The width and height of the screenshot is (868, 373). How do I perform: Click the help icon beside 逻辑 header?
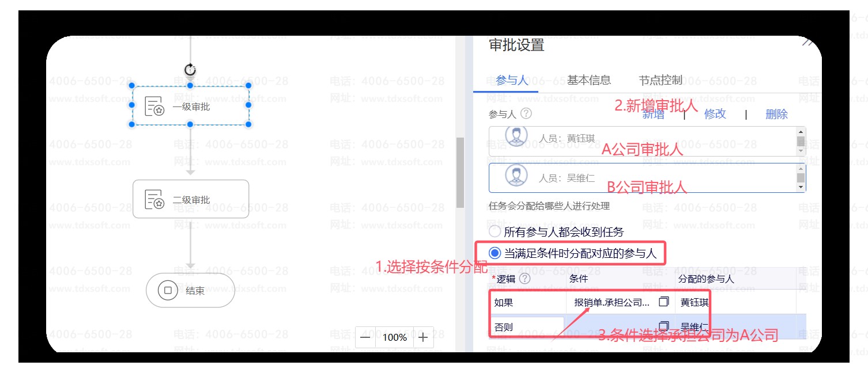(x=524, y=279)
